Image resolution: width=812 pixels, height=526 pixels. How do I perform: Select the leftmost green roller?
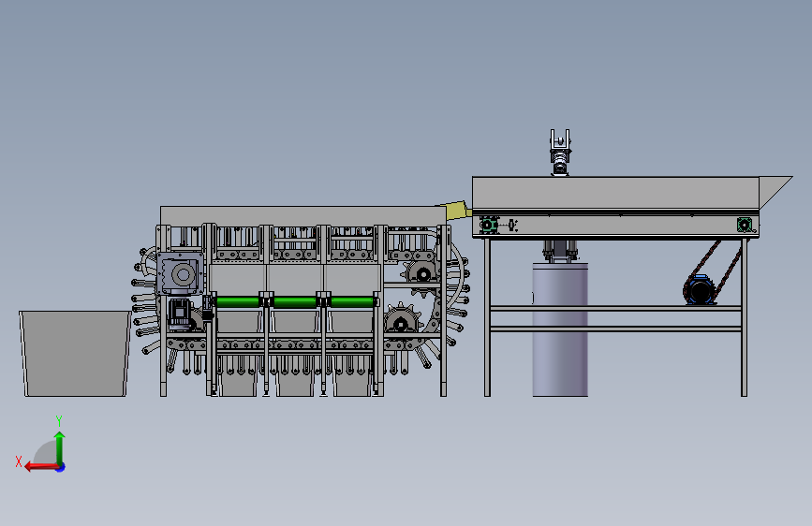point(238,301)
